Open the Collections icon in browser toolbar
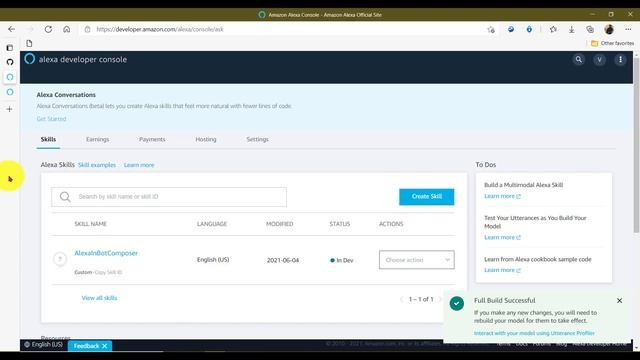This screenshot has width=640, height=360. 590,29
